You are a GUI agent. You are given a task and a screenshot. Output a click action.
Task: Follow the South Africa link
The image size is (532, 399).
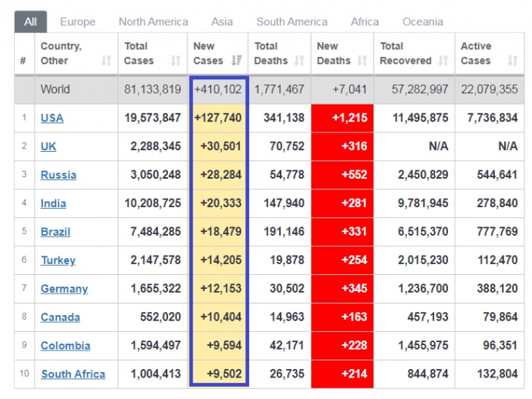coord(73,374)
